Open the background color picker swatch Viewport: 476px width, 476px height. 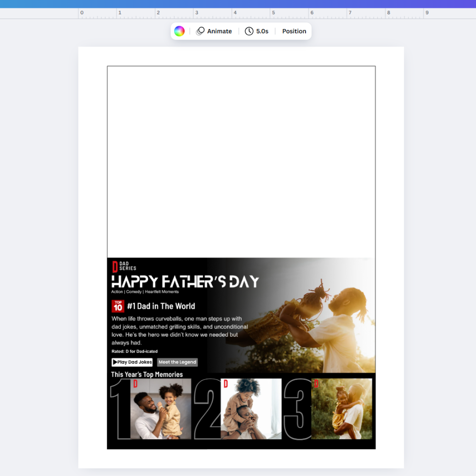tap(179, 31)
